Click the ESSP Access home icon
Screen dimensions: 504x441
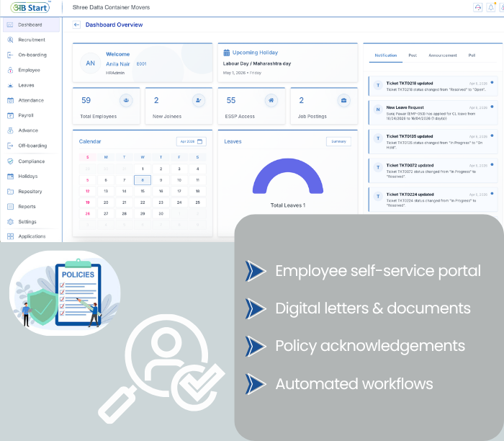pos(271,101)
